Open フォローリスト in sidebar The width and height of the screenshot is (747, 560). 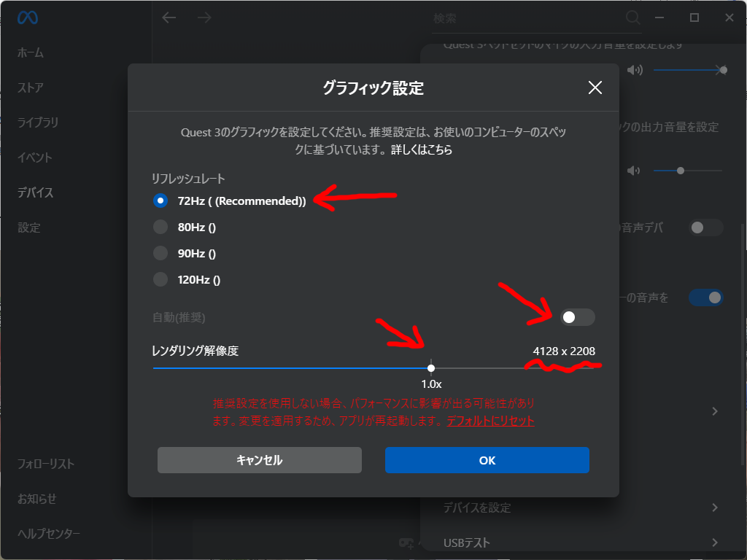tap(46, 464)
